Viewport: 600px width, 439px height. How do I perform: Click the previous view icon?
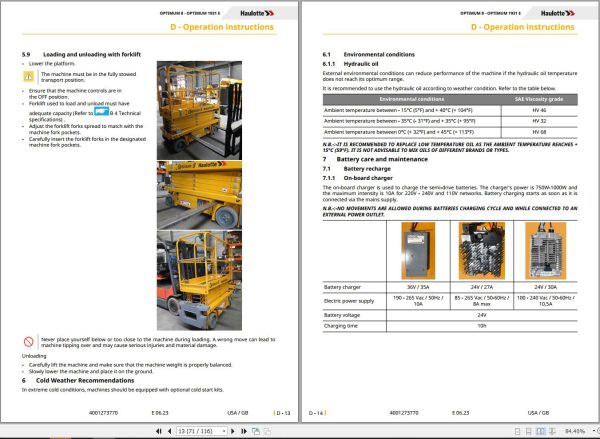(x=256, y=431)
